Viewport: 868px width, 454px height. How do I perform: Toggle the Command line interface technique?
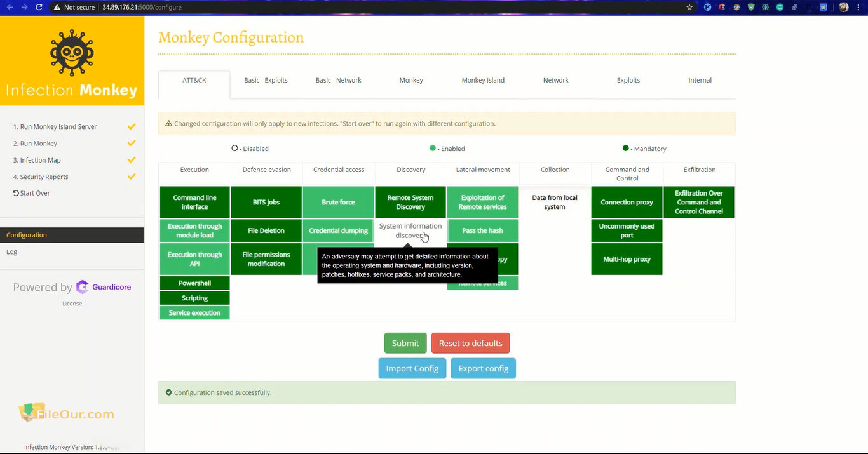194,202
